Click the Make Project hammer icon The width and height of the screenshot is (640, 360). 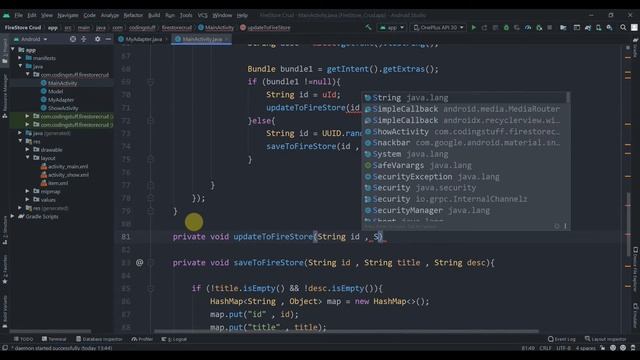click(x=369, y=27)
